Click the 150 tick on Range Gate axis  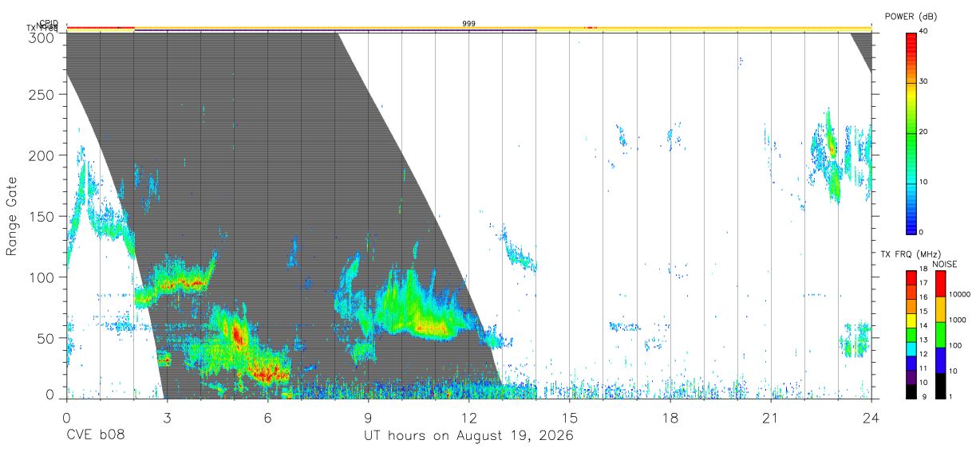point(43,216)
